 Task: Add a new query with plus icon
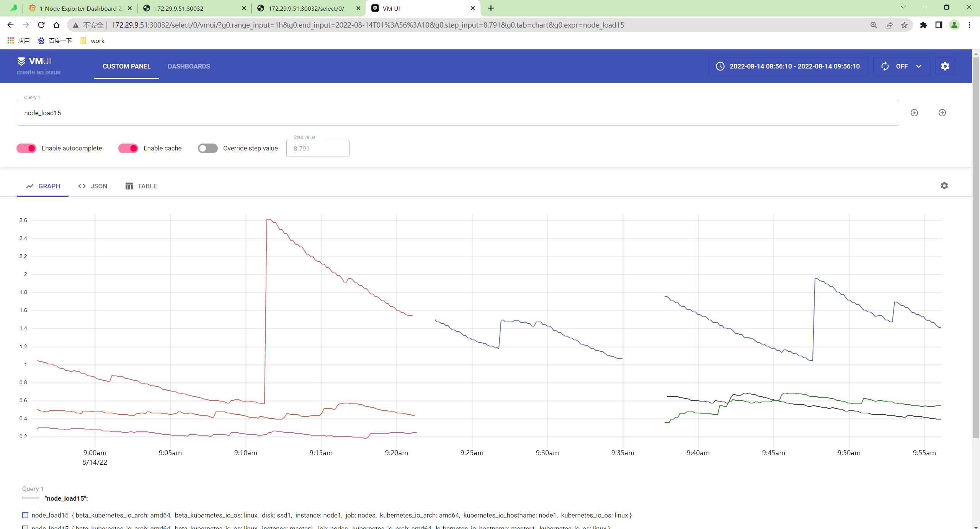tap(942, 113)
